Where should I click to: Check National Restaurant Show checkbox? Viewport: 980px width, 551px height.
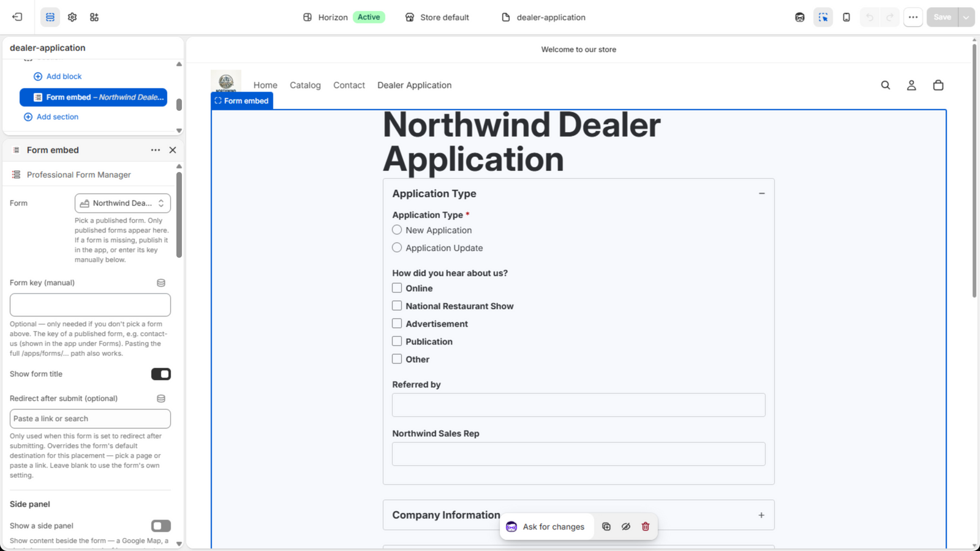[x=397, y=305]
